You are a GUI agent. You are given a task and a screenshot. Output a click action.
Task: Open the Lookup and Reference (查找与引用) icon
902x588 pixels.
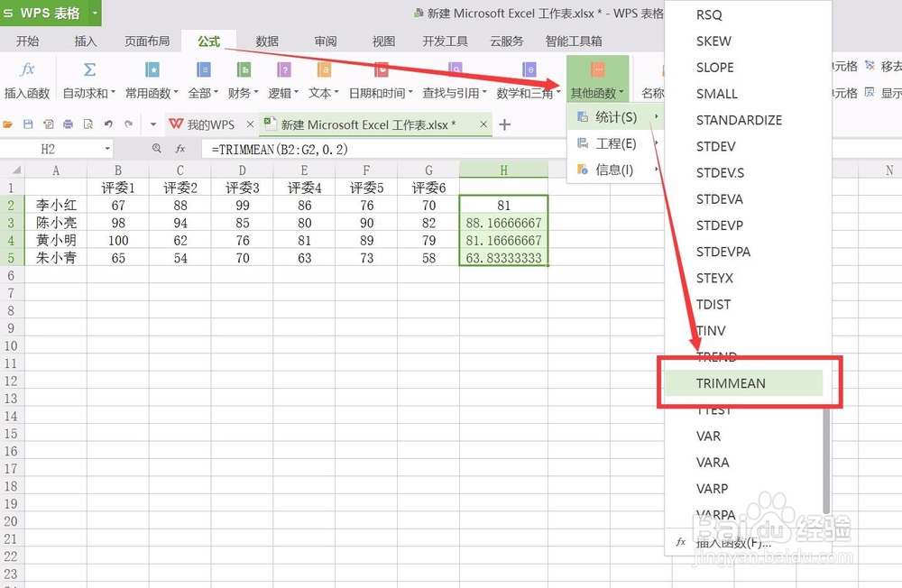455,70
